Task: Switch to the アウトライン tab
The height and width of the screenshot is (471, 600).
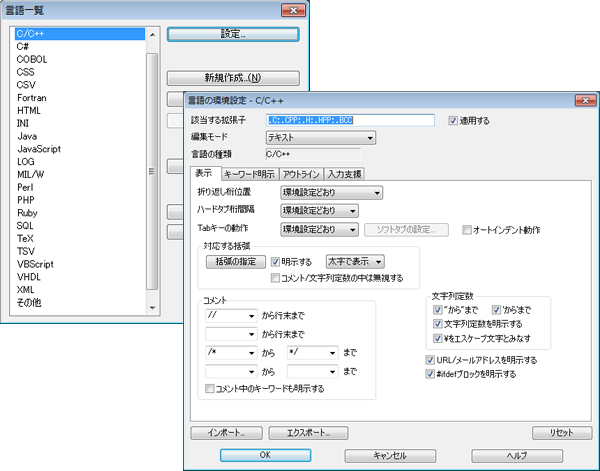Action: [x=297, y=173]
